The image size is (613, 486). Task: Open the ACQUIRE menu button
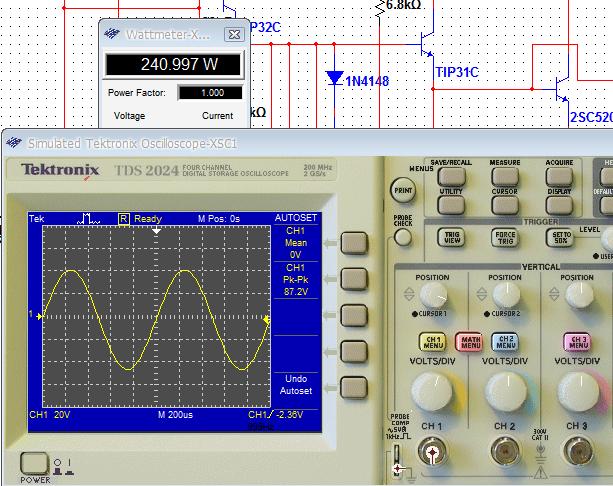tap(559, 177)
